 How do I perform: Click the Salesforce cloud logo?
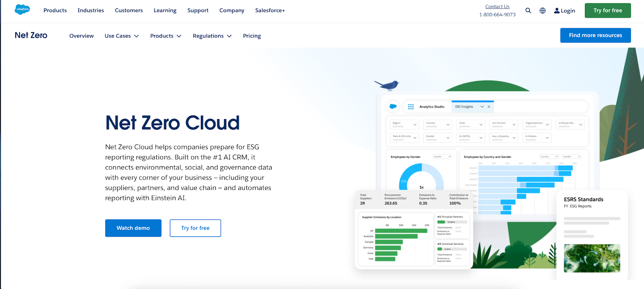tap(22, 9)
